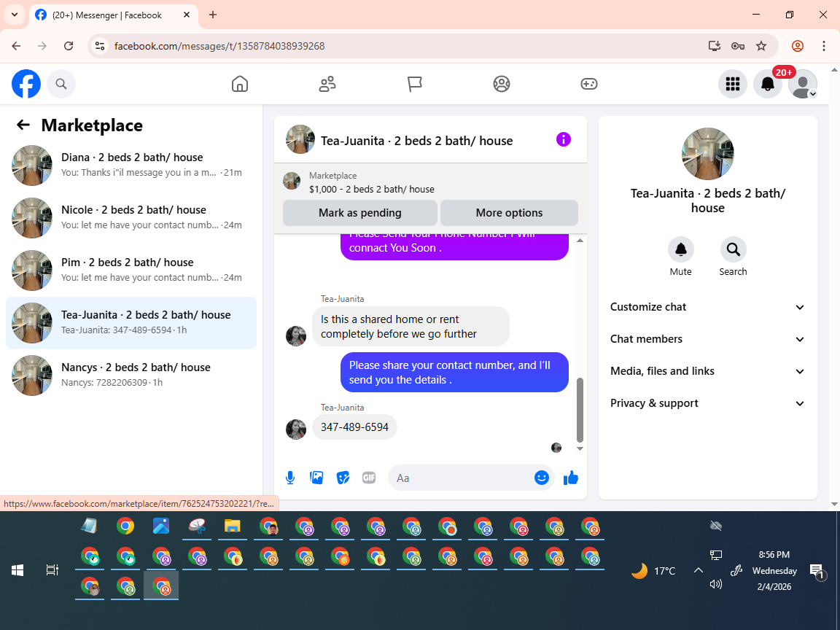Image resolution: width=840 pixels, height=630 pixels.
Task: Click the large profile photo in info panel
Action: 708,154
